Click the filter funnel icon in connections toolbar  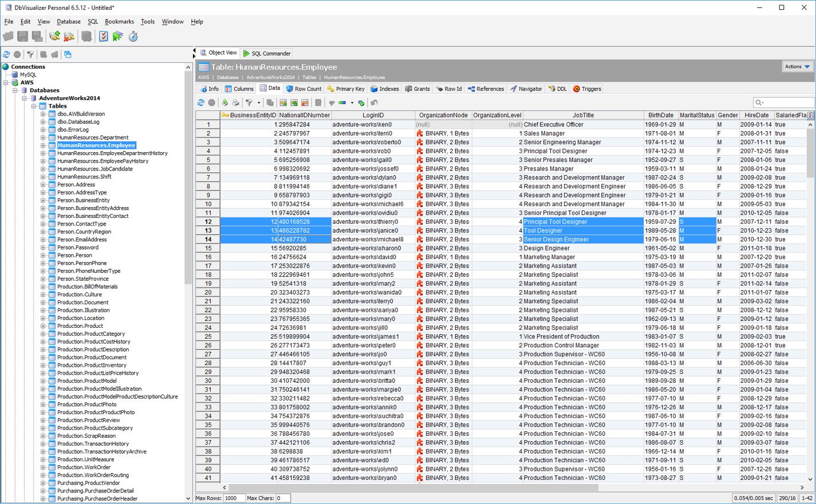(30, 55)
